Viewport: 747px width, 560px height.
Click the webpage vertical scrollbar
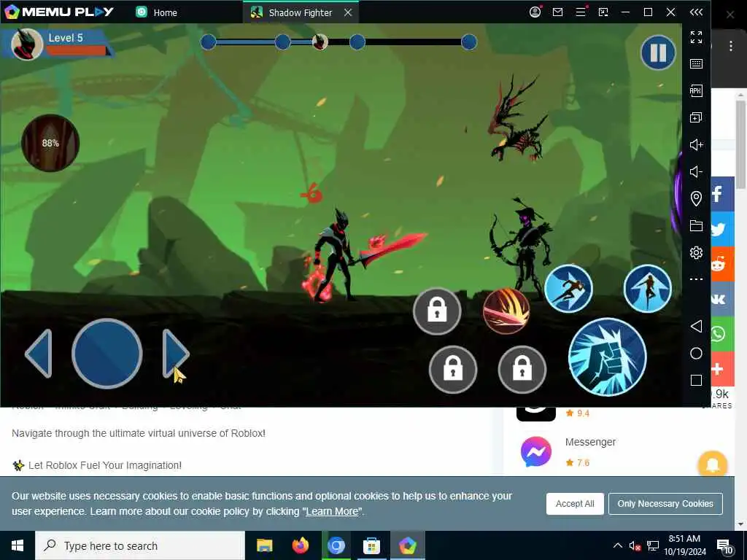[740, 145]
